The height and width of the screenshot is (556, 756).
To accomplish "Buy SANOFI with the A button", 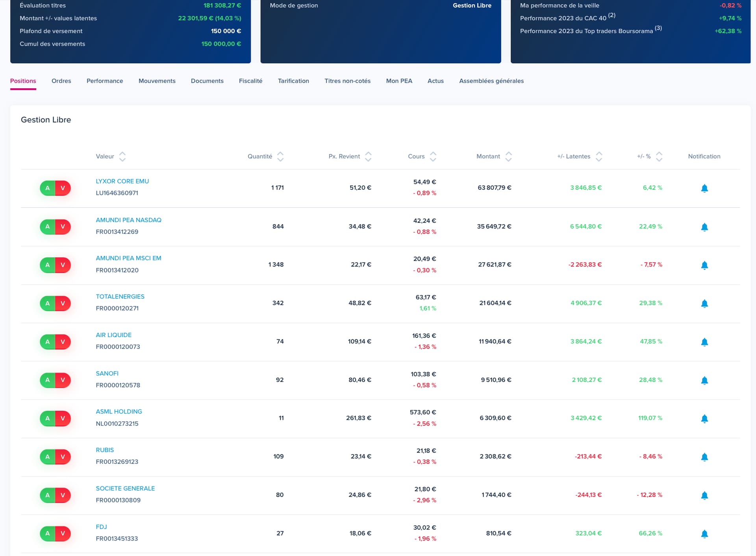I will (x=48, y=380).
